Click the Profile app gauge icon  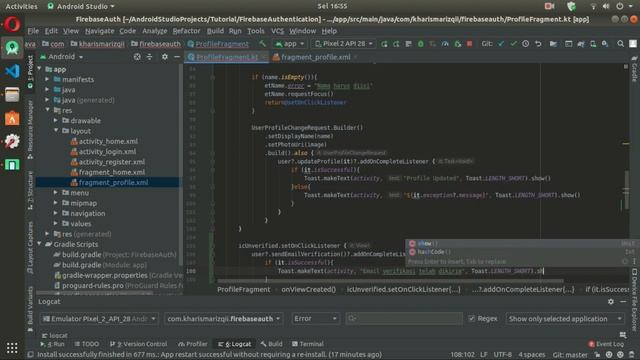[x=445, y=44]
